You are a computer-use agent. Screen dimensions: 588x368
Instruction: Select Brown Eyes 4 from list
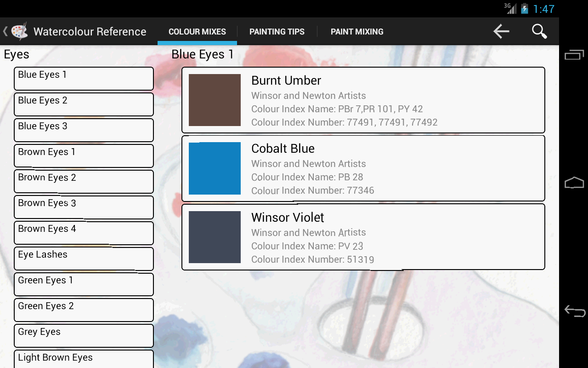point(84,233)
